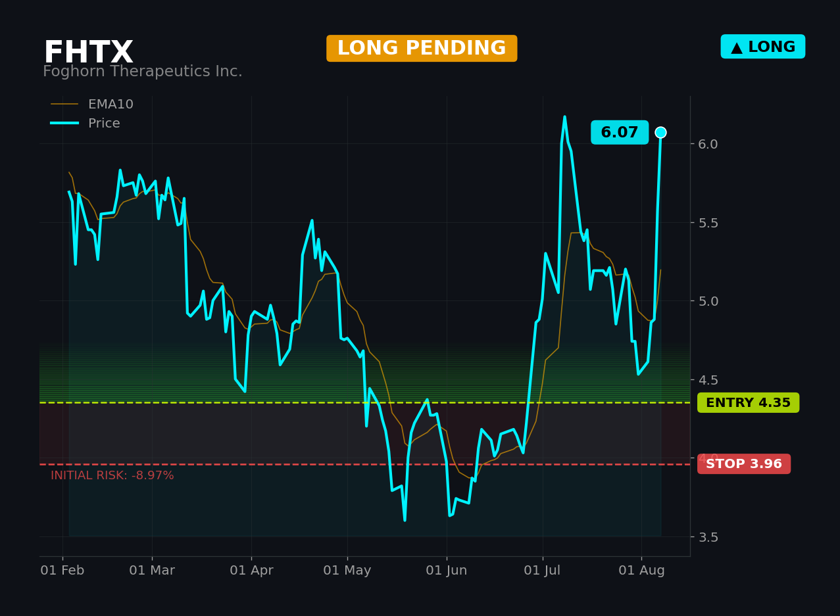840x616 pixels.
Task: Click the 01 Feb date axis label
Action: [62, 571]
